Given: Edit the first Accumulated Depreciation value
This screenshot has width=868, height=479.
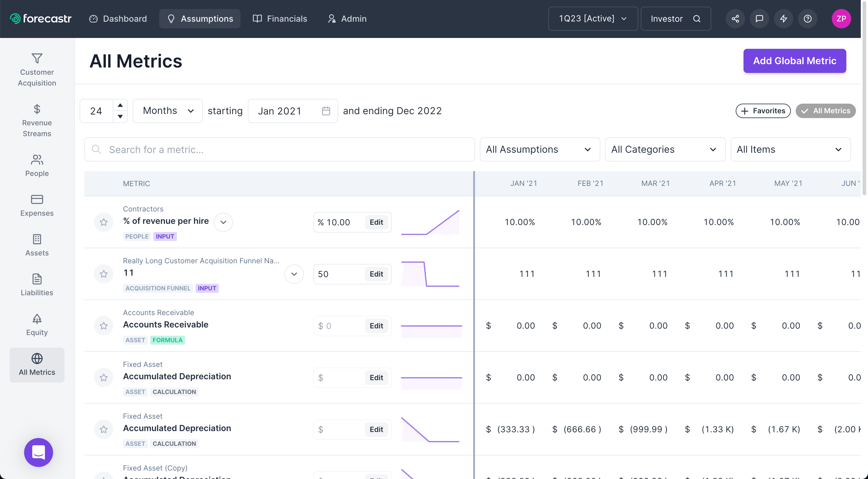Looking at the screenshot, I should pyautogui.click(x=376, y=377).
